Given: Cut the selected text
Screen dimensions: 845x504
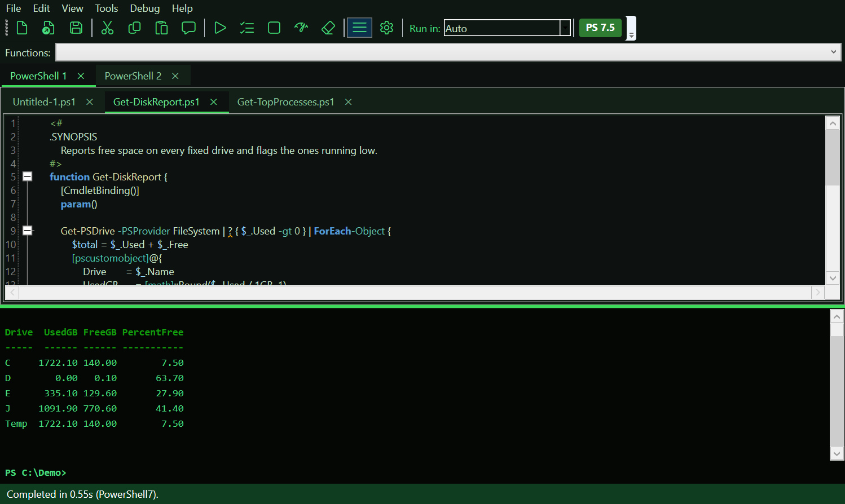Looking at the screenshot, I should 107,28.
